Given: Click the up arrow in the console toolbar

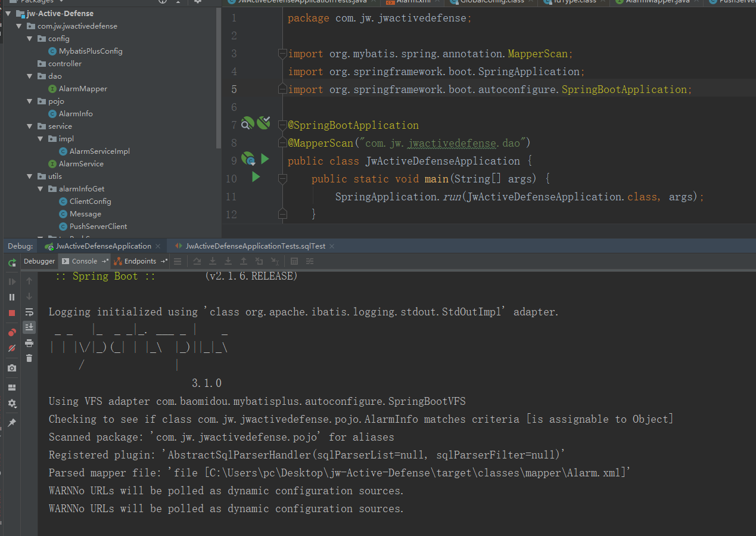Looking at the screenshot, I should pyautogui.click(x=29, y=281).
